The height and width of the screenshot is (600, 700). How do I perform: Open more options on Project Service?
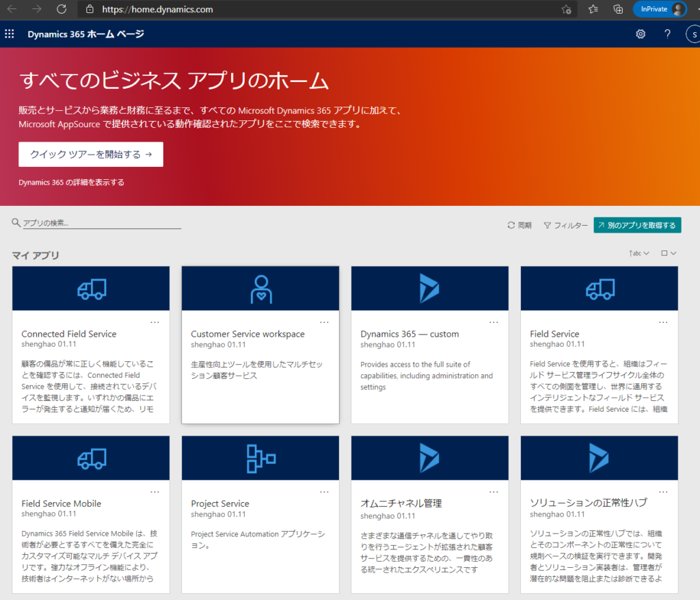324,492
